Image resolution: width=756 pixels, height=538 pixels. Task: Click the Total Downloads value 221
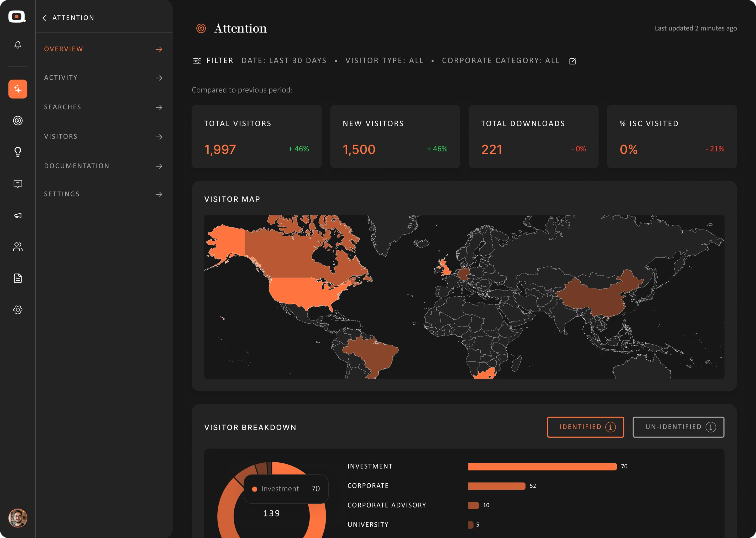492,149
